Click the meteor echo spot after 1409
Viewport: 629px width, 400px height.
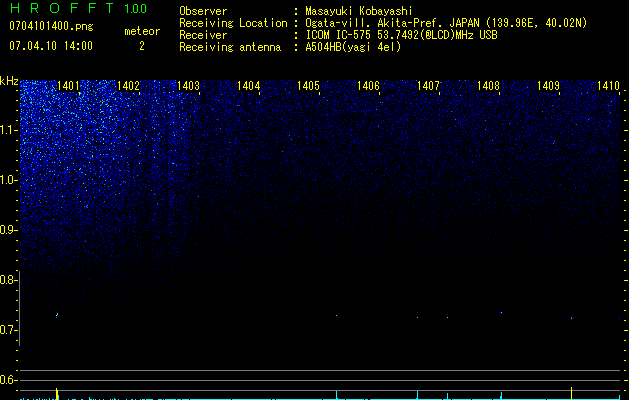tap(571, 318)
